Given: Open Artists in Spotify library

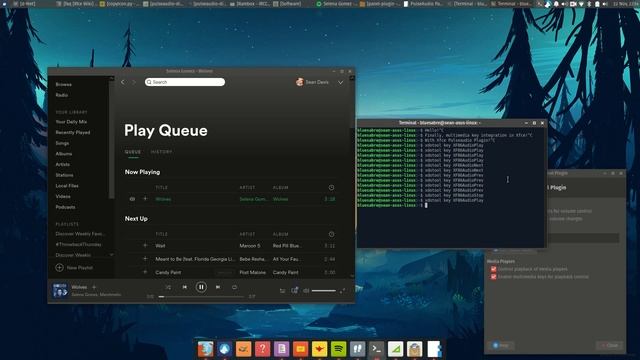Looking at the screenshot, I should (x=62, y=164).
